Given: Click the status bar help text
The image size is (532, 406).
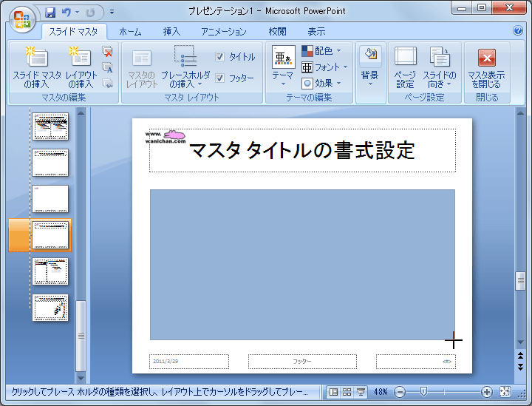Looking at the screenshot, I should (160, 392).
